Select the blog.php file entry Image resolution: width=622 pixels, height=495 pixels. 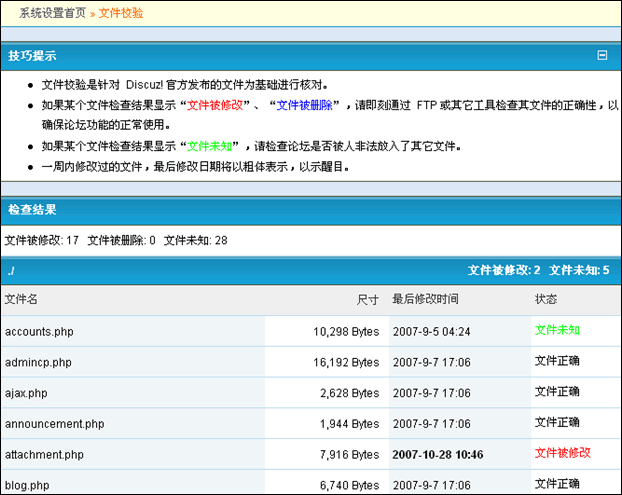pyautogui.click(x=26, y=484)
